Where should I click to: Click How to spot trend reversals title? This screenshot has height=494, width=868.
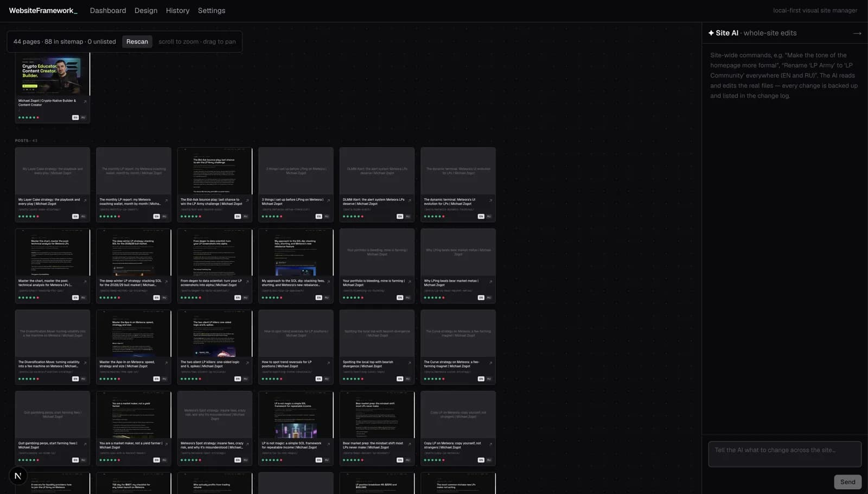pyautogui.click(x=287, y=364)
